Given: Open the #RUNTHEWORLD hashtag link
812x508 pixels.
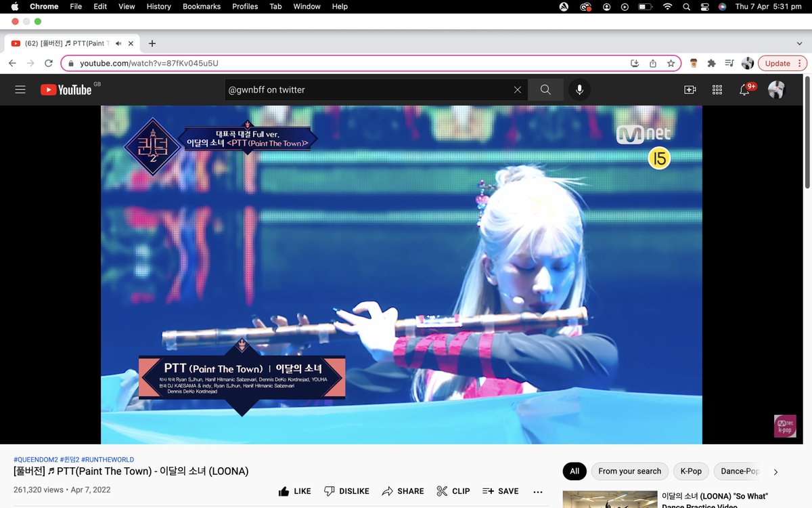Looking at the screenshot, I should [x=108, y=460].
